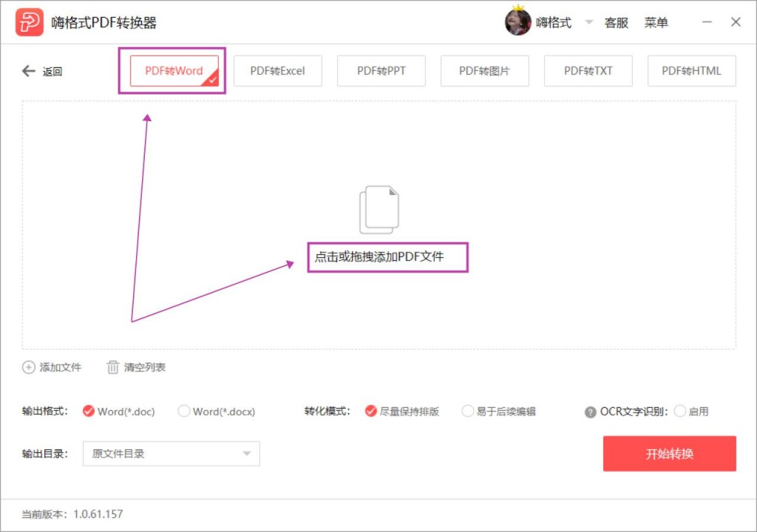Switch to the PDF转图片 tab
The height and width of the screenshot is (532, 757).
(485, 71)
